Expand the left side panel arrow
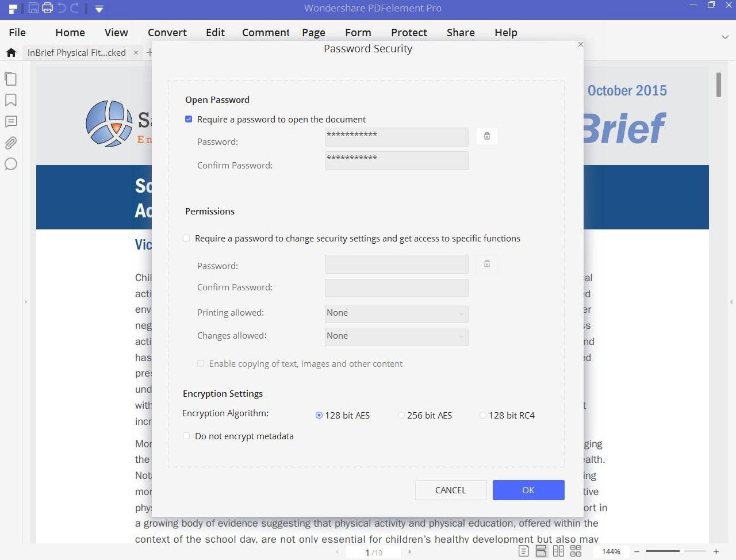Viewport: 736px width, 560px height. coord(26,302)
